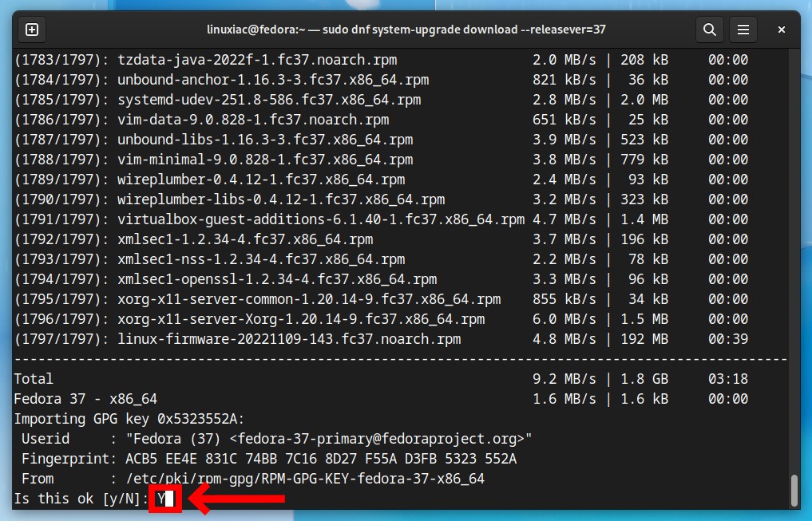Viewport: 812px width, 521px height.
Task: Open the terminal search magnifier
Action: click(x=710, y=30)
